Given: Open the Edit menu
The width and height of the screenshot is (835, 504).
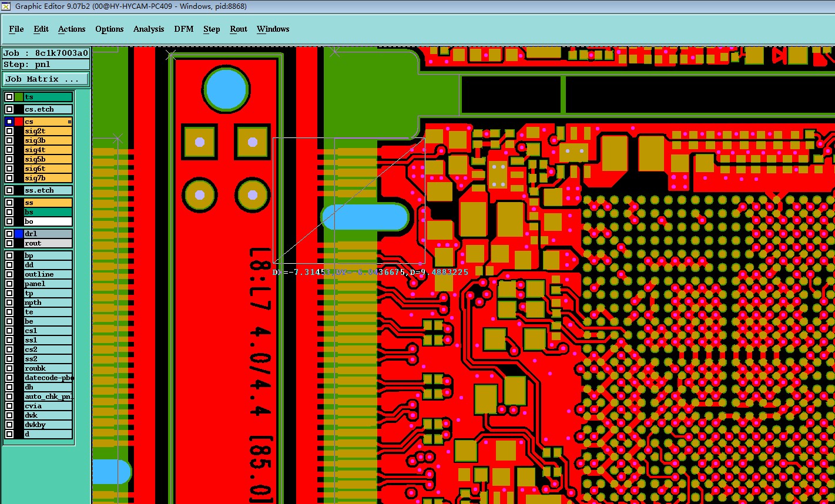Looking at the screenshot, I should [x=41, y=29].
